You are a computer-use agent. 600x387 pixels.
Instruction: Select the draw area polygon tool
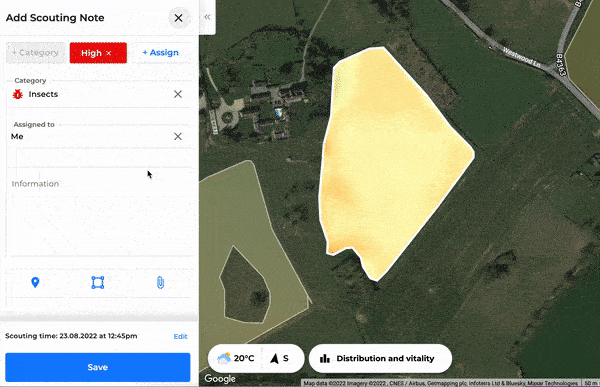(x=98, y=282)
